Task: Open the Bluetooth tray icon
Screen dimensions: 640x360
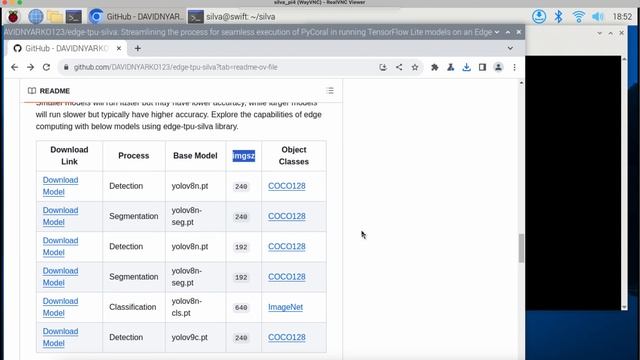Action: (x=558, y=17)
